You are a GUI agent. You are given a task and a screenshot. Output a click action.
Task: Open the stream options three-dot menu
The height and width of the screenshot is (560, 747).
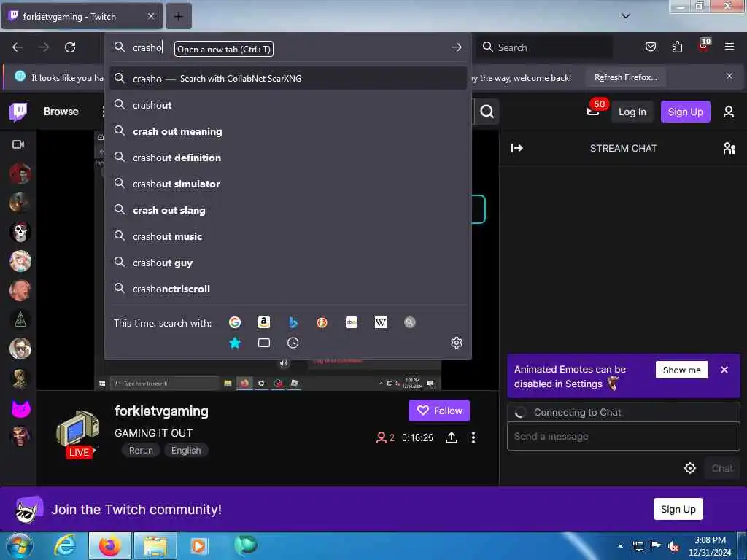(473, 437)
